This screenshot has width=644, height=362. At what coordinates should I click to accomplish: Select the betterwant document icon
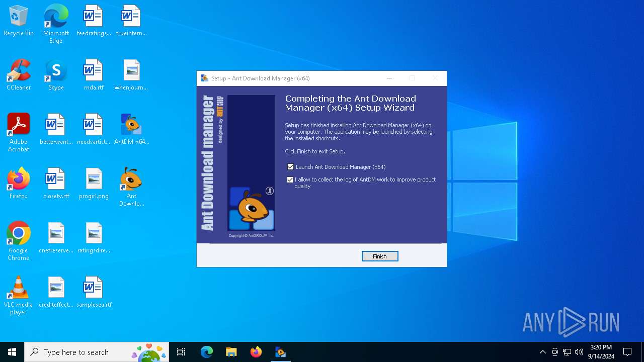56,130
